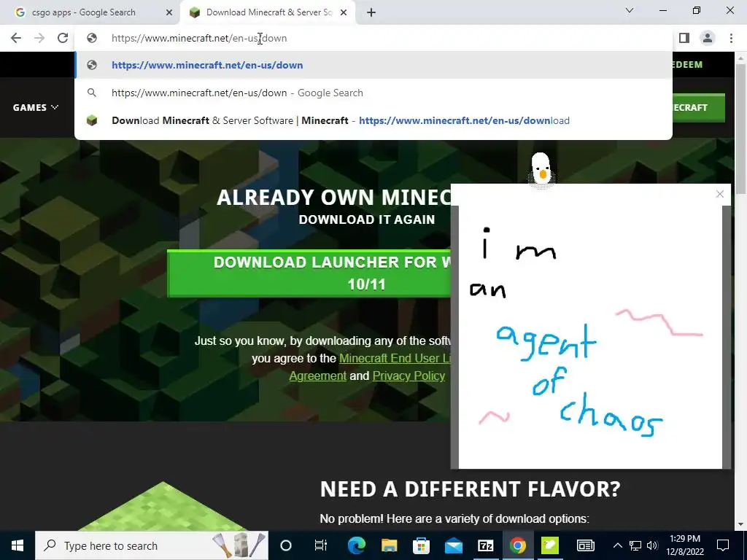Viewport: 747px width, 560px height.
Task: Open Microsoft Store from the taskbar
Action: (x=421, y=545)
